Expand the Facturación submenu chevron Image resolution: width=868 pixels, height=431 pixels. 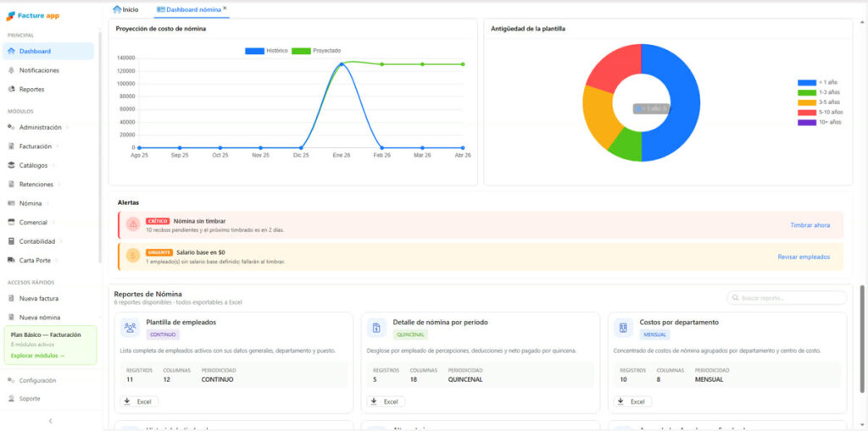coord(58,146)
